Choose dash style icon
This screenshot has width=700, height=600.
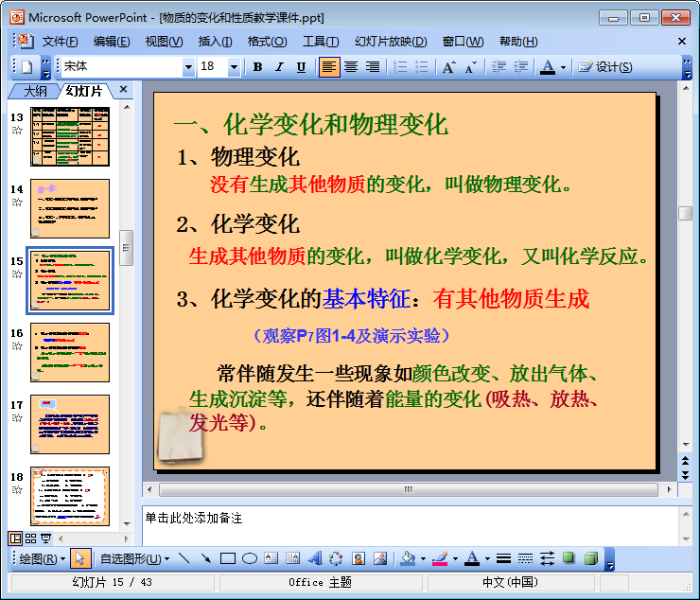(525, 558)
